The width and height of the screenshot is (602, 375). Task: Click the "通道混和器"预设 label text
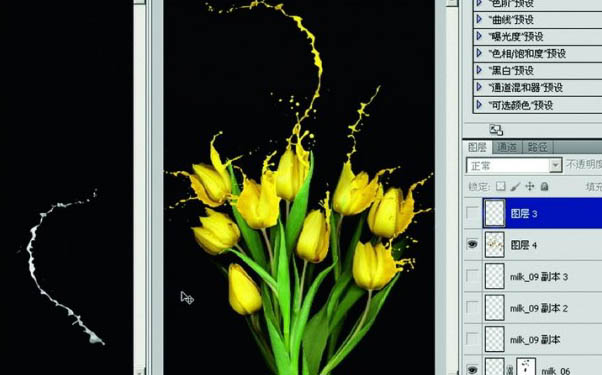click(526, 88)
